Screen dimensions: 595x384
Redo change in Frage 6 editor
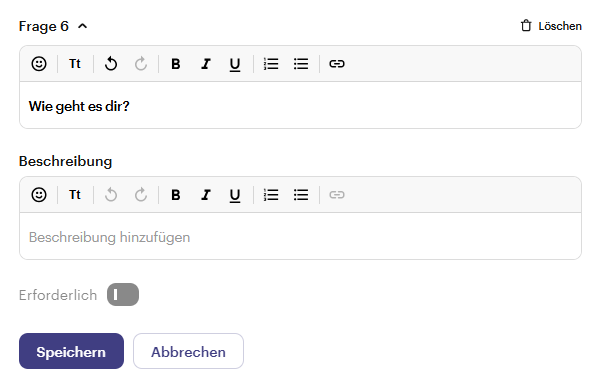coord(141,64)
